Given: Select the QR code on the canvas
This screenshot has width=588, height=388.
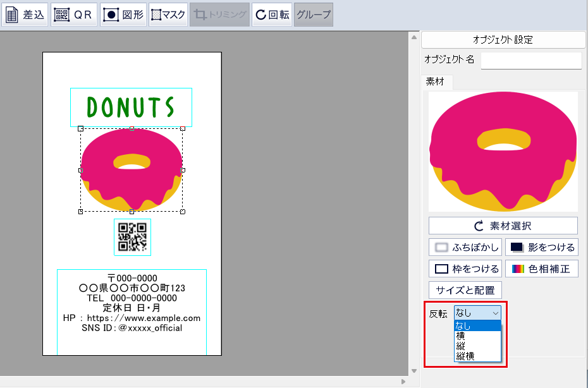Looking at the screenshot, I should (132, 237).
